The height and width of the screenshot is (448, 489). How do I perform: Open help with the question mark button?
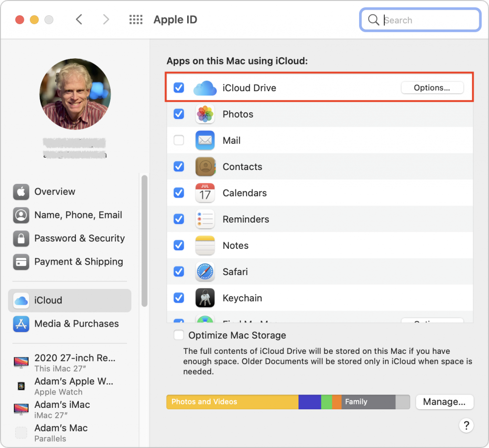click(x=466, y=426)
